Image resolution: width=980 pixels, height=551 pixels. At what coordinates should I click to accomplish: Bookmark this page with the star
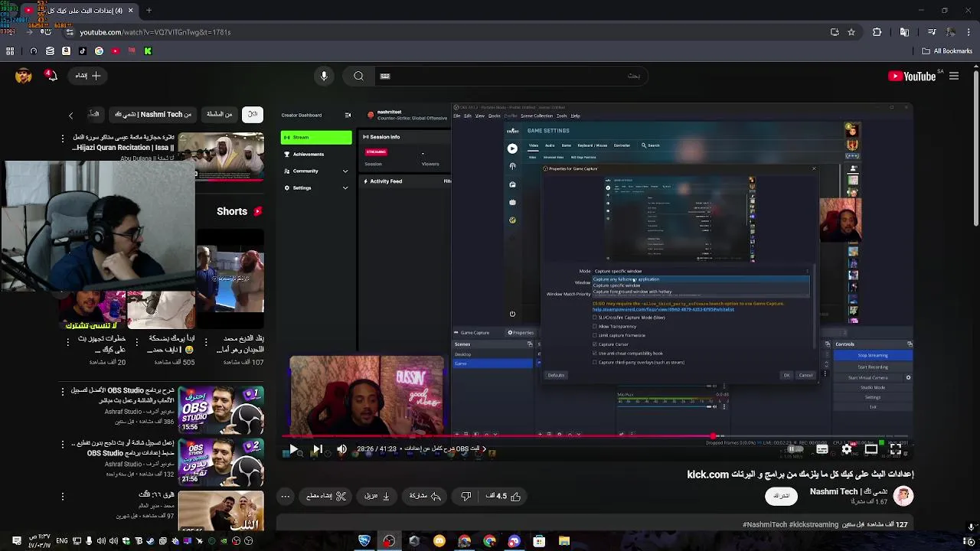(851, 32)
